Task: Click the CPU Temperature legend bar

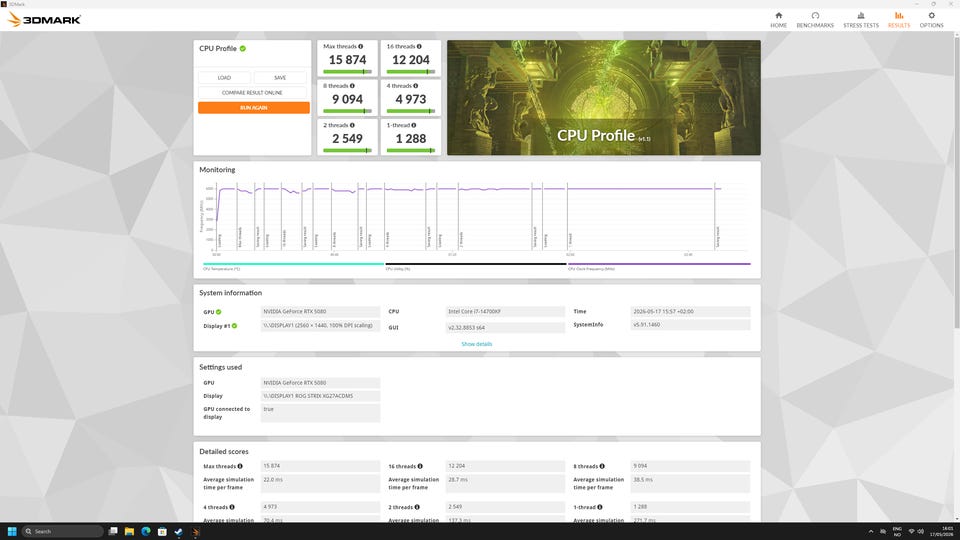Action: 293,264
